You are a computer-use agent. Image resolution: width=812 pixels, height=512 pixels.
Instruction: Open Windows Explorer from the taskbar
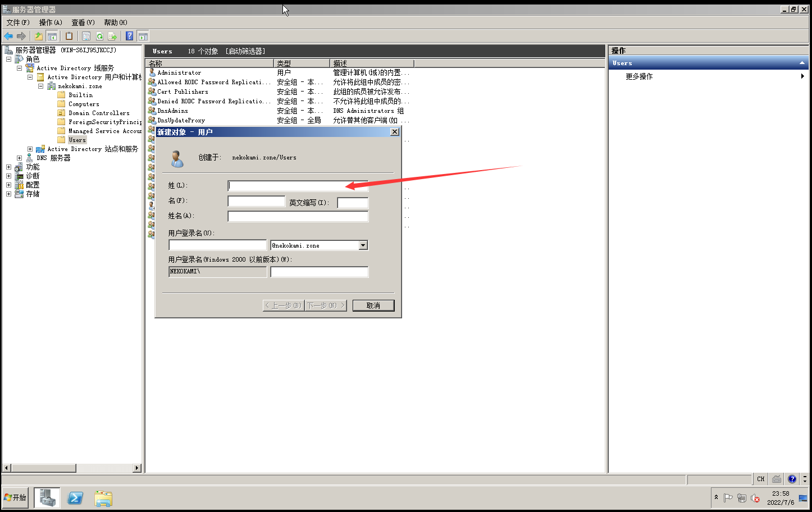tap(103, 498)
